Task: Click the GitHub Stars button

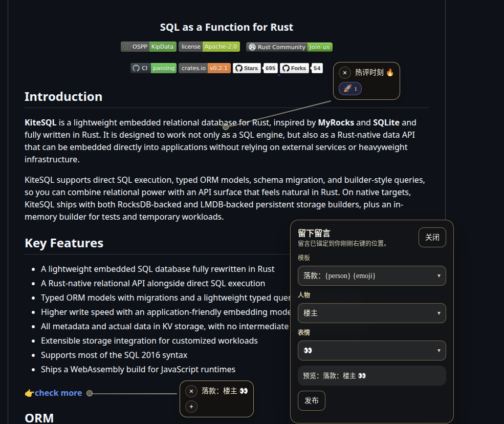Action: tap(247, 68)
